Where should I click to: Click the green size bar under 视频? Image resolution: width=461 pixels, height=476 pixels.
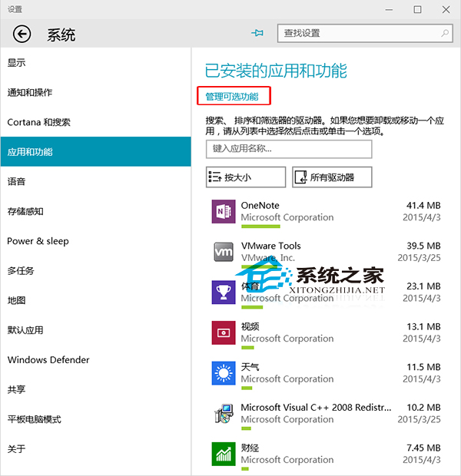point(247,348)
